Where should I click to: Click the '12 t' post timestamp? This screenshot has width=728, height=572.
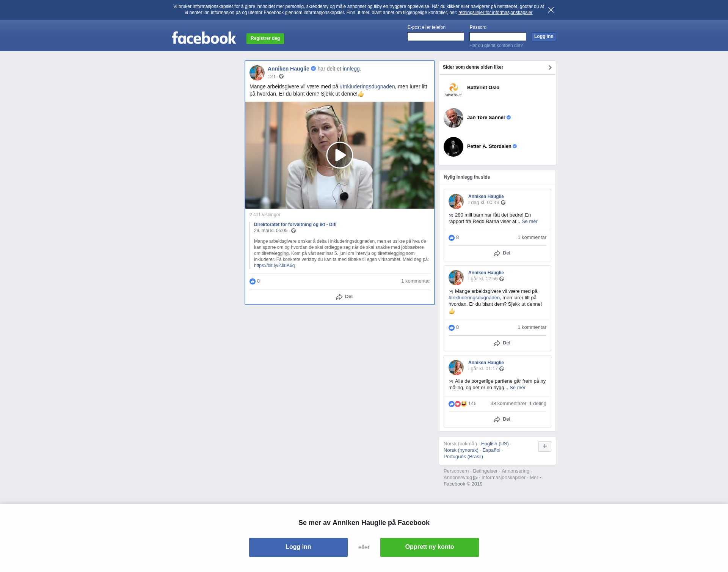[x=271, y=77]
